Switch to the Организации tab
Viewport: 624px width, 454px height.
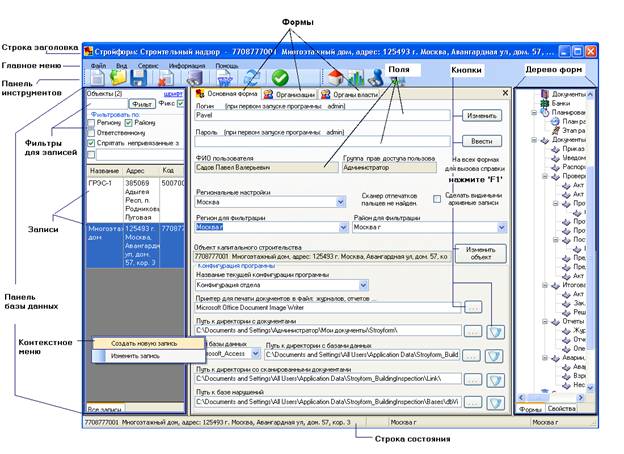click(x=289, y=95)
